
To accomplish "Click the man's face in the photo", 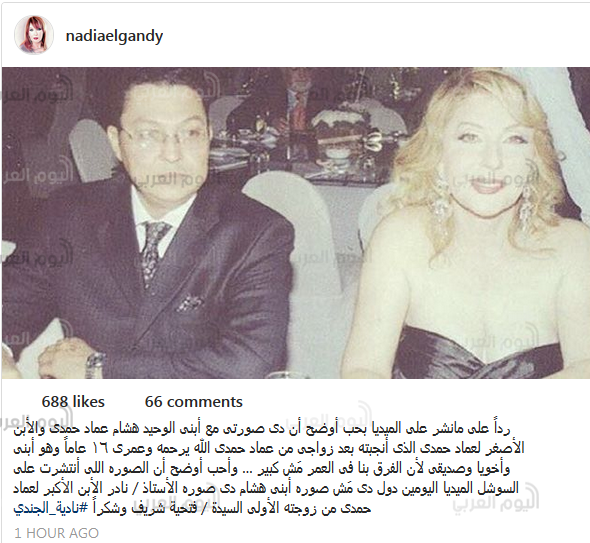I will pos(163,137).
